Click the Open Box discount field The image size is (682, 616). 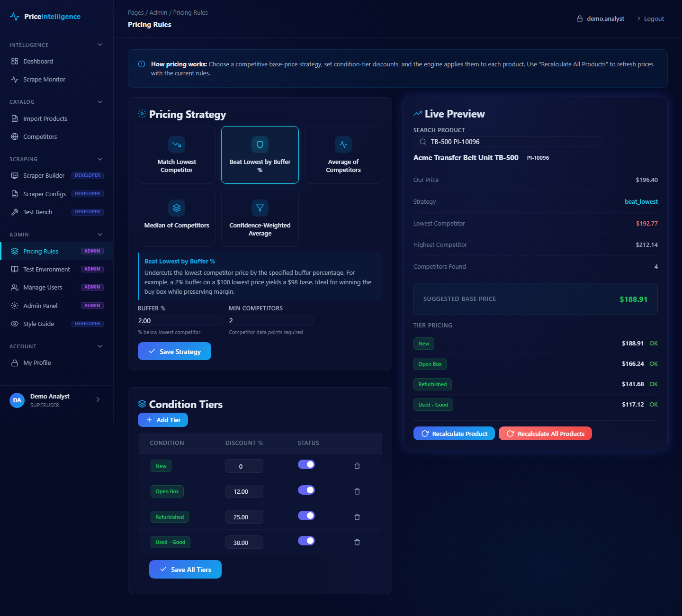click(244, 491)
